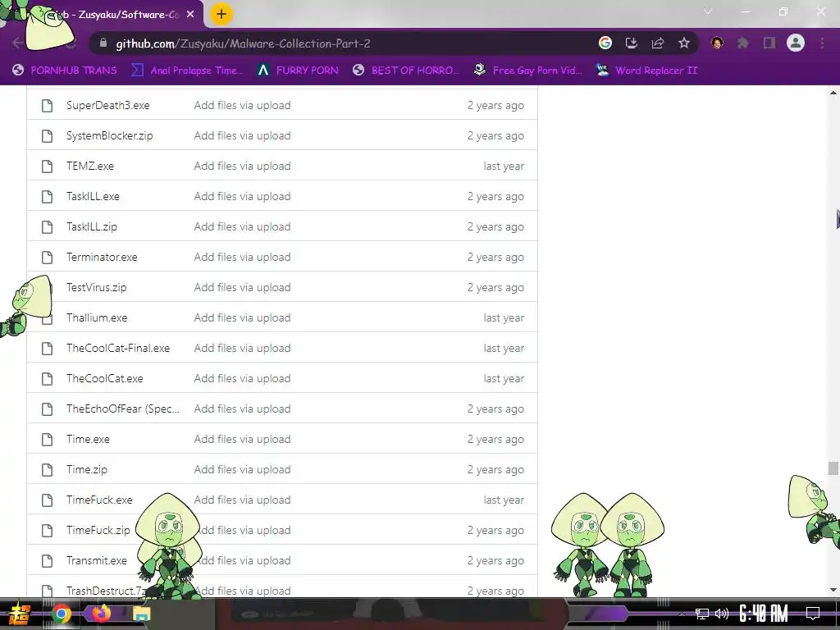840x630 pixels.
Task: Open SystemBlocker.zip file
Action: click(109, 136)
